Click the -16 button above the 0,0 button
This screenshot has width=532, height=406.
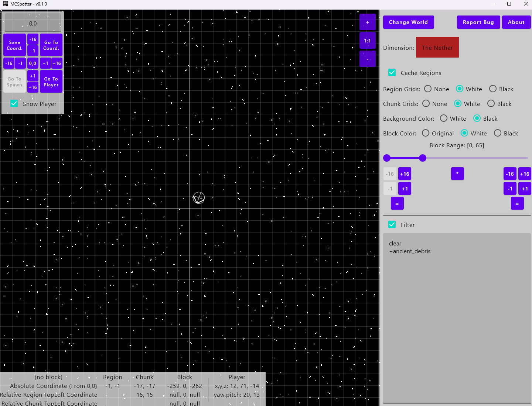[33, 39]
